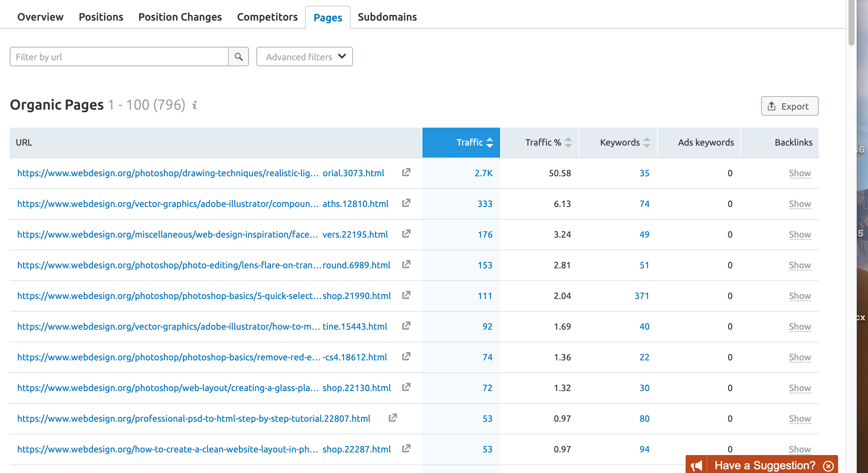Screen dimensions: 868x473
Task: Switch to the Overview tab
Action: pyautogui.click(x=40, y=17)
